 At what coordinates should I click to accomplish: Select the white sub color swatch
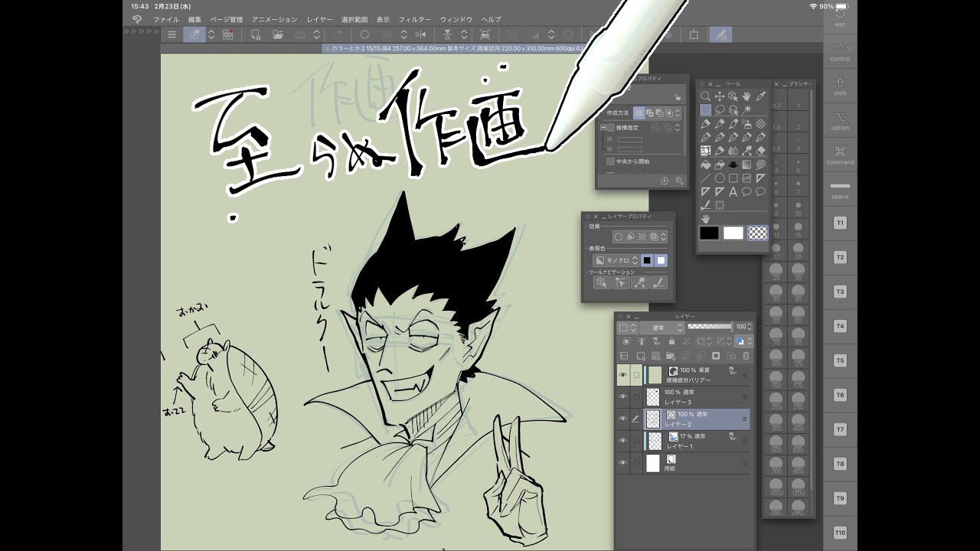pyautogui.click(x=733, y=233)
